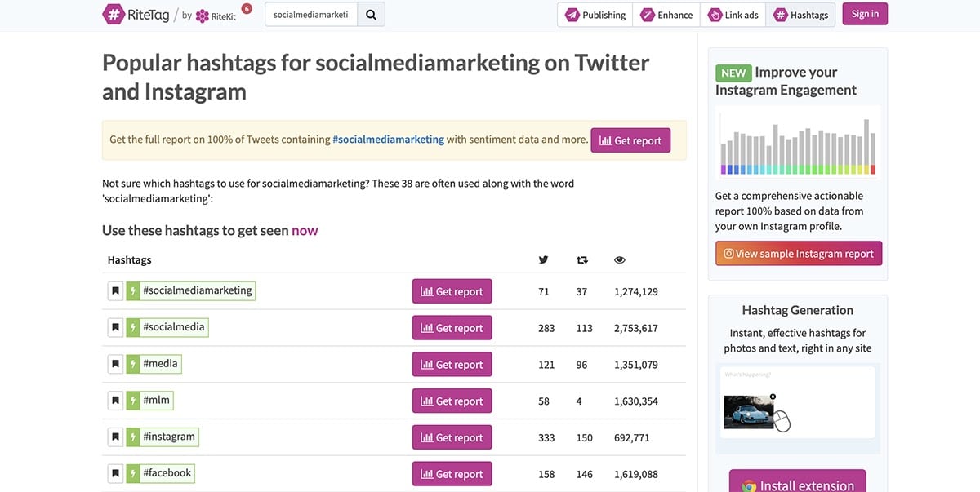Open the Publishing tab
This screenshot has height=492, width=980.
(x=595, y=15)
